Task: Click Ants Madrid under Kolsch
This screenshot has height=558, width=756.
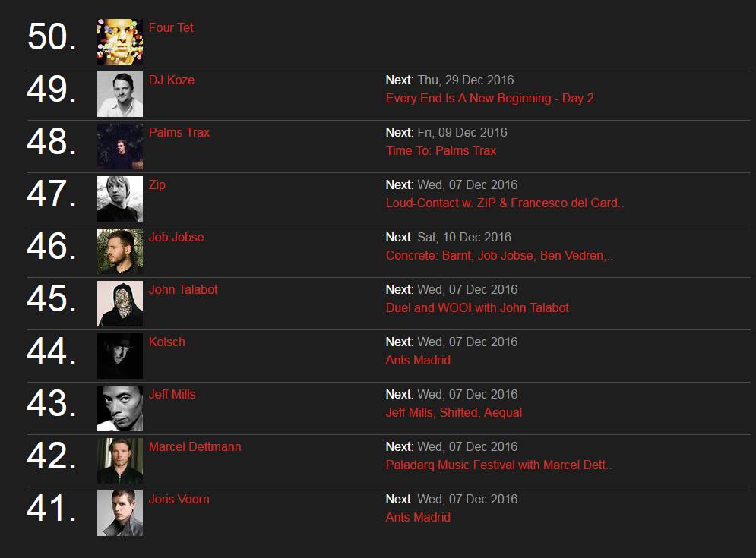Action: [418, 361]
